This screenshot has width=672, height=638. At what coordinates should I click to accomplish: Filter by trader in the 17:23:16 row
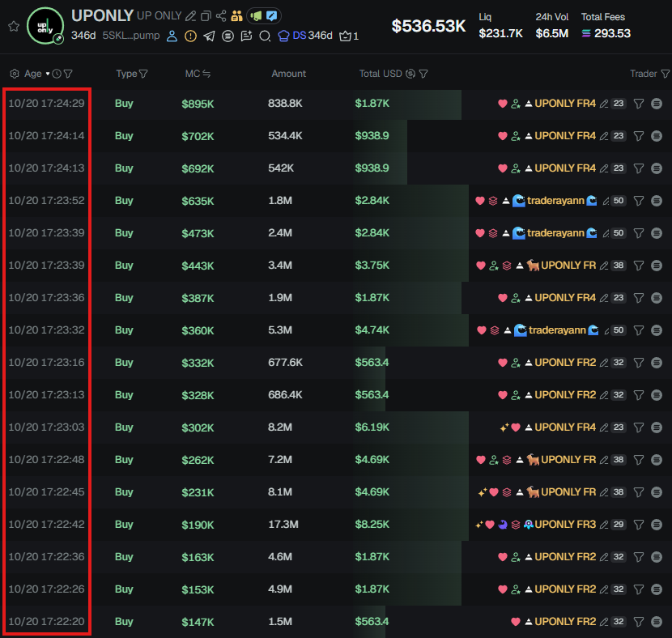[639, 363]
